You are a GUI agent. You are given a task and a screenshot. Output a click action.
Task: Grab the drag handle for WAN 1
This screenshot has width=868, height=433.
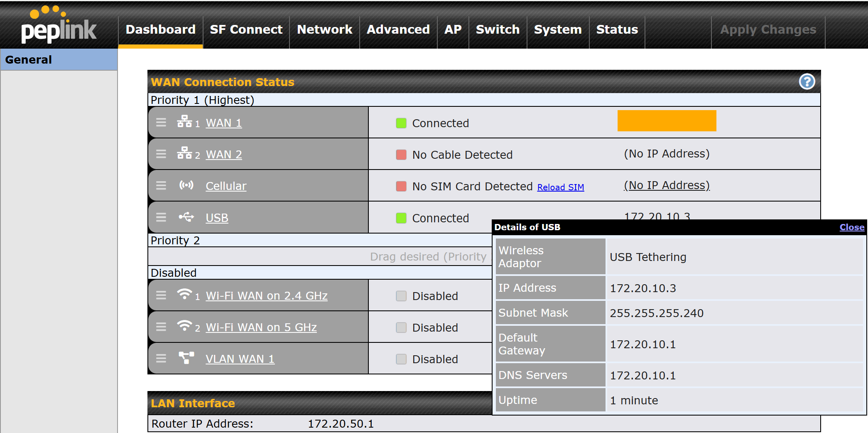161,123
